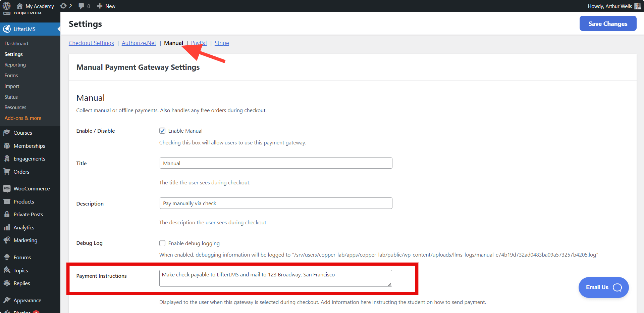Viewport: 644px width, 313px height.
Task: Click the Analytics bar chart icon
Action: [x=7, y=227]
